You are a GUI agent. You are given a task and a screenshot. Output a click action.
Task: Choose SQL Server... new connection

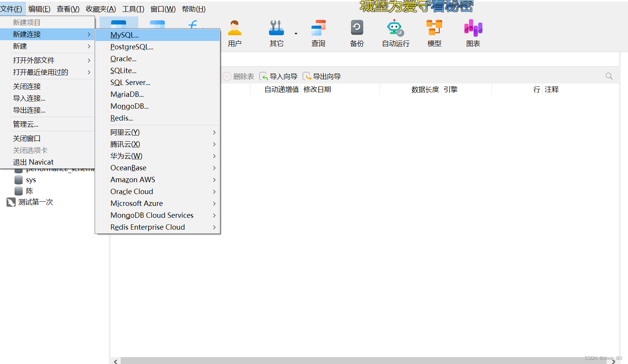tap(157, 82)
